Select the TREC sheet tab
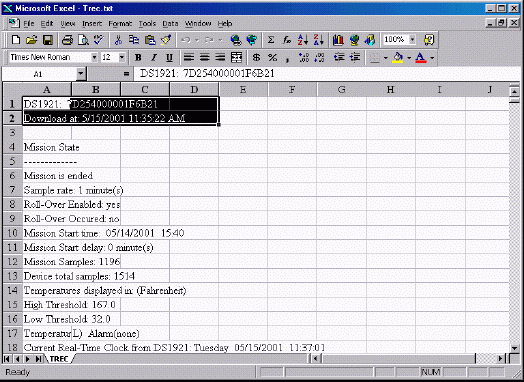Screen dimensions: 524x382 (59, 359)
